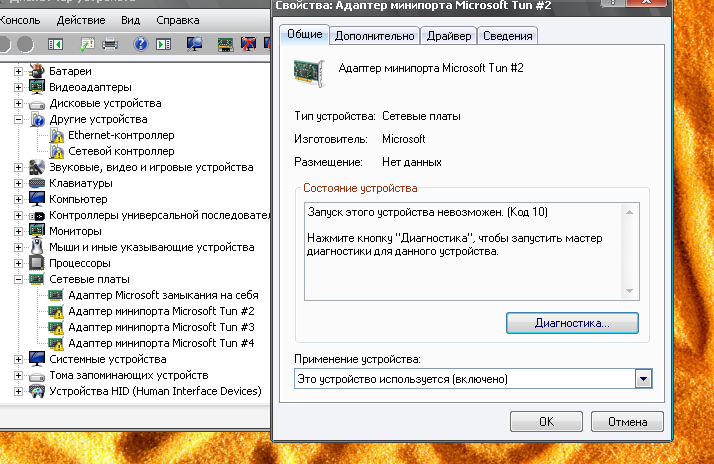Open the Применение устройства dropdown
The width and height of the screenshot is (714, 464).
tap(643, 379)
